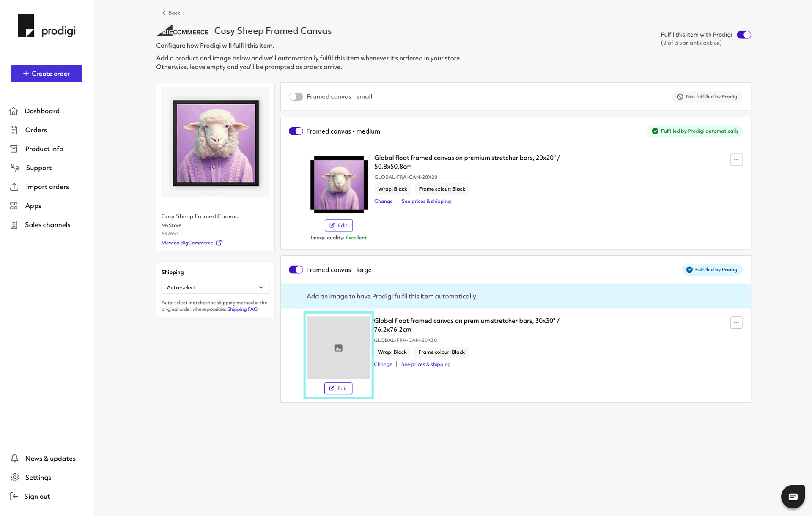812x516 pixels.
Task: Click View on BigCommerce external link
Action: pyautogui.click(x=191, y=242)
